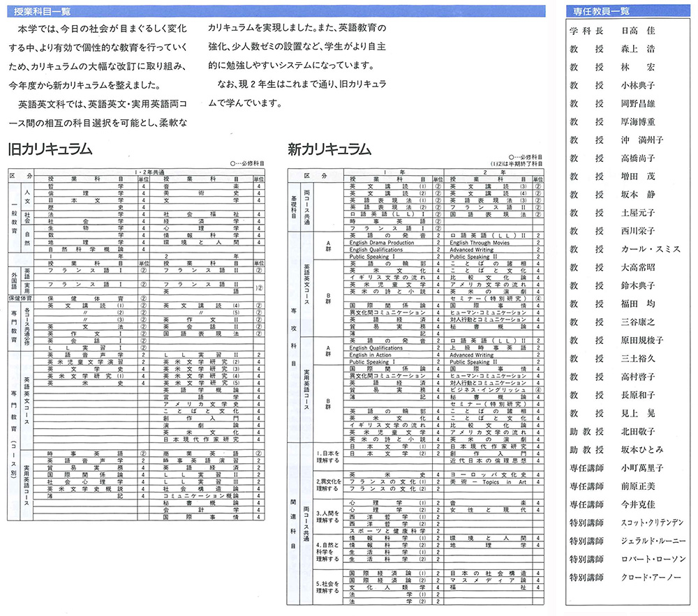Select special lecturer スコット・クリテンデン

pos(652,523)
